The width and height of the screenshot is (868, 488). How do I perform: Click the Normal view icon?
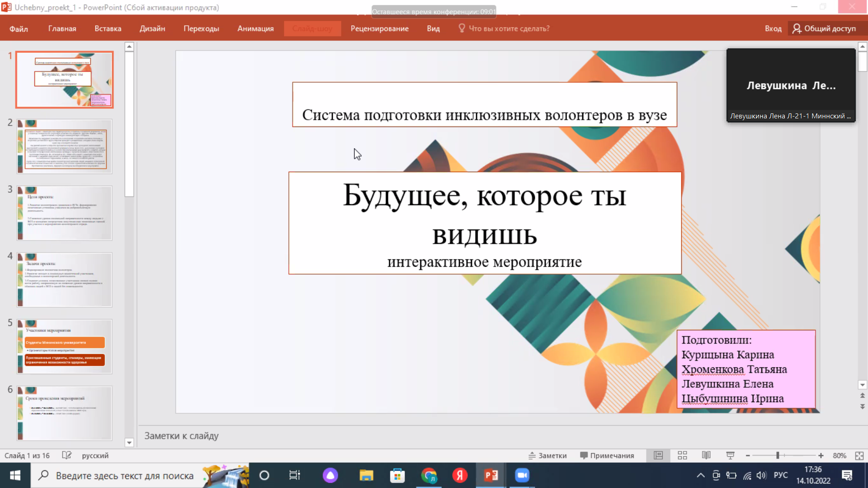click(x=658, y=455)
